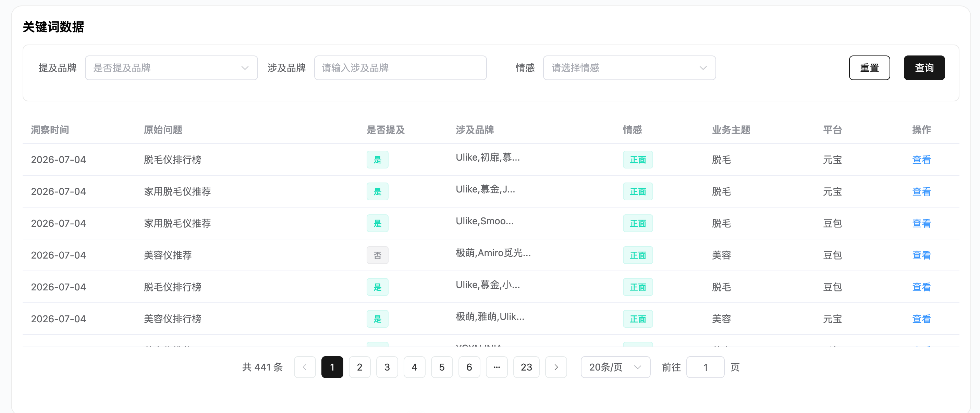Click brand cell 极萌,Amiro觅光...
Viewport: 980px width, 413px height.
(493, 253)
